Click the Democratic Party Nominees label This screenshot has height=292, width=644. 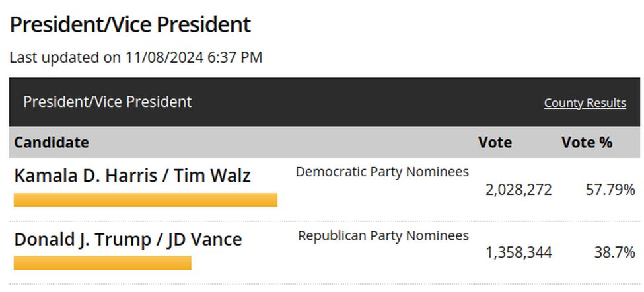click(382, 172)
